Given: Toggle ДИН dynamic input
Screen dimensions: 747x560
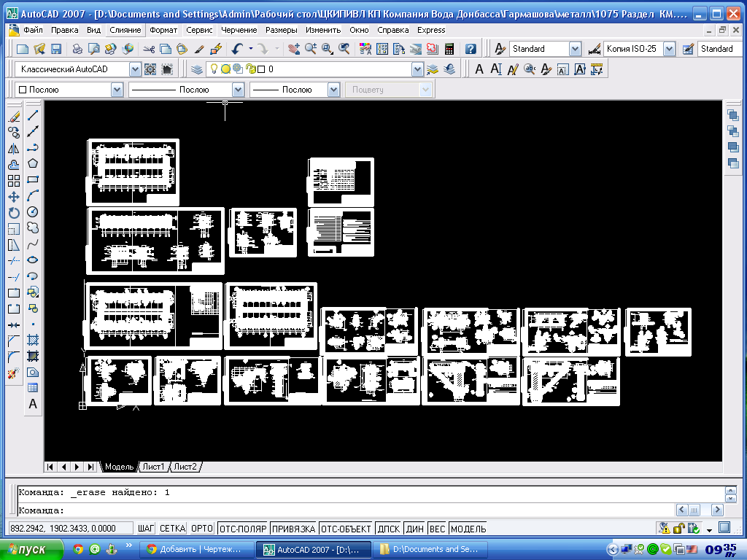Looking at the screenshot, I should click(415, 529).
